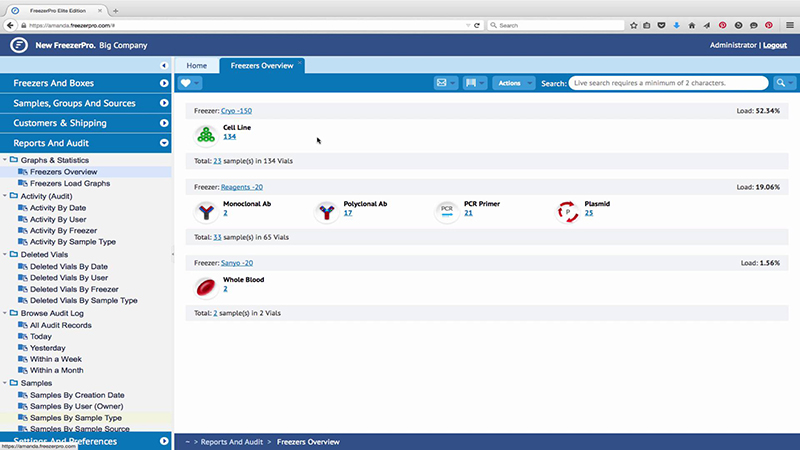Click the Logout link
Image resolution: width=800 pixels, height=450 pixels.
point(774,45)
